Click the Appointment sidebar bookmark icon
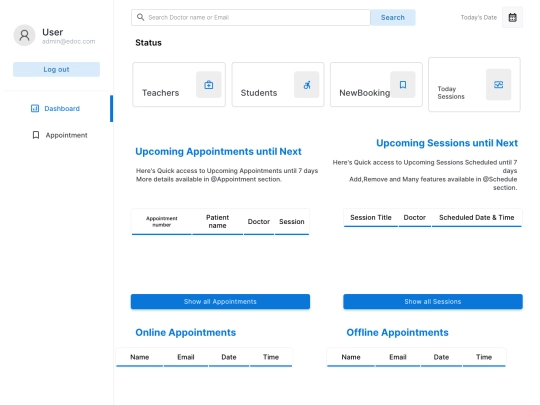540x405 pixels. tap(36, 135)
